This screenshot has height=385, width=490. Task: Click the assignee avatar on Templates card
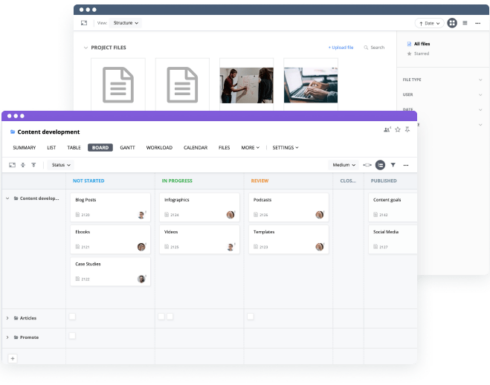pos(319,247)
